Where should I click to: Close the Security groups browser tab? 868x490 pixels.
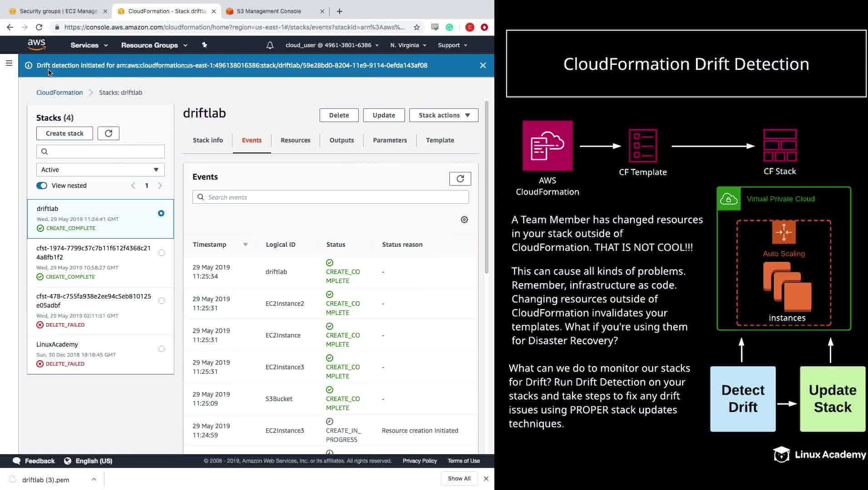(x=105, y=11)
